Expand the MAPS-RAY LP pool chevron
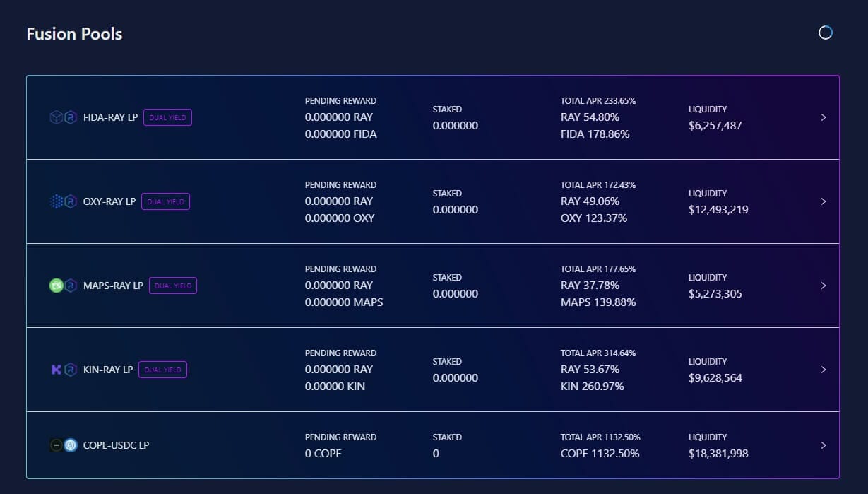Image resolution: width=868 pixels, height=494 pixels. [824, 286]
